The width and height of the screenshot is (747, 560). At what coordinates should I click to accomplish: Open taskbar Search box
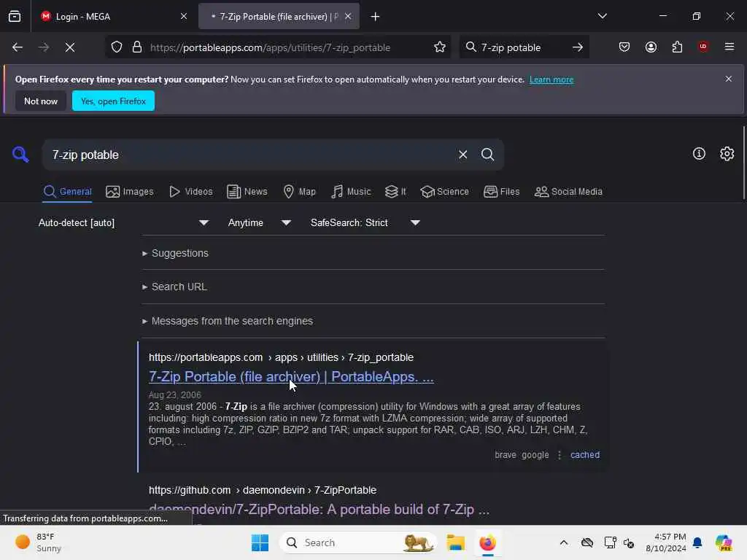[x=359, y=542]
